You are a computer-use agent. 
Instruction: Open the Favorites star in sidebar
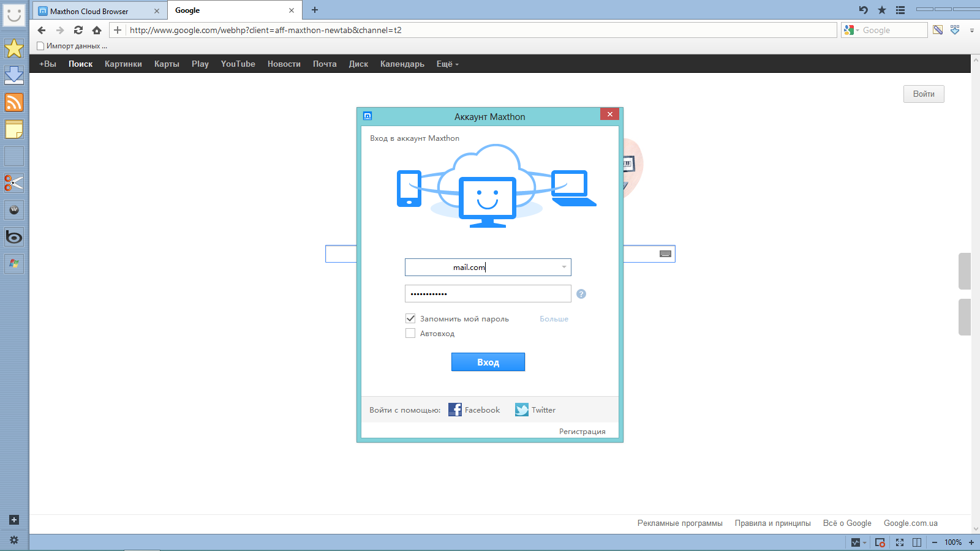(14, 48)
